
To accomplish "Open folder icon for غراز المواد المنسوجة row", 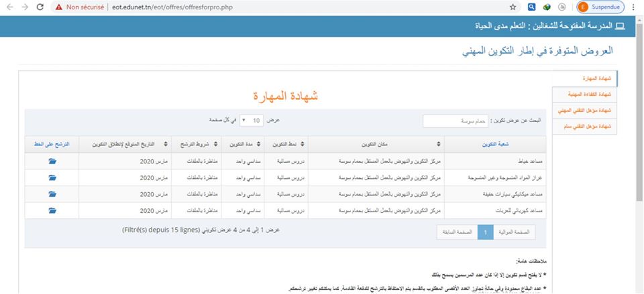I will pos(52,177).
